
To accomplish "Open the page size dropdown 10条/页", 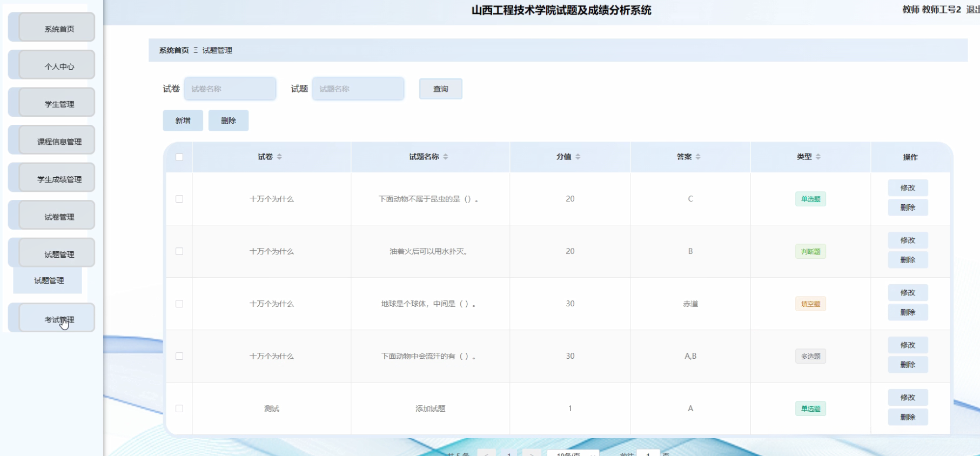I will (x=573, y=453).
